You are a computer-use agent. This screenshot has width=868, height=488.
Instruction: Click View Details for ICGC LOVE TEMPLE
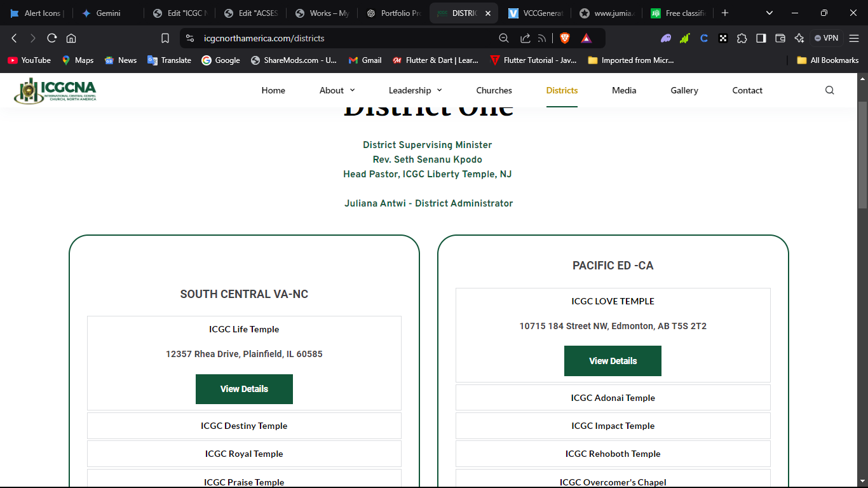point(613,361)
